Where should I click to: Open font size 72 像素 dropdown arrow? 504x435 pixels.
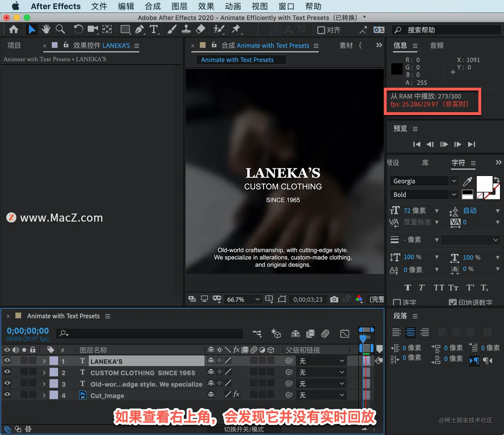(437, 211)
